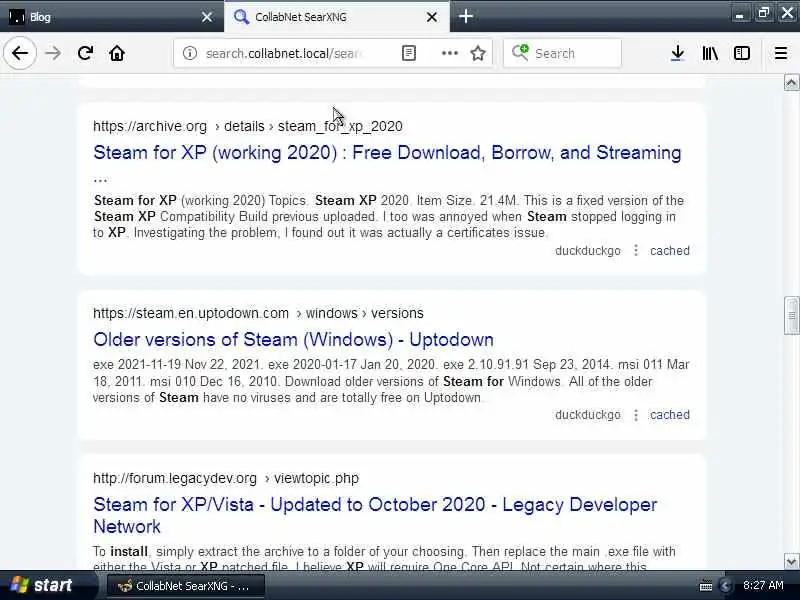Screen dimensions: 800x600
Task: Close the Blog tab
Action: 207,17
